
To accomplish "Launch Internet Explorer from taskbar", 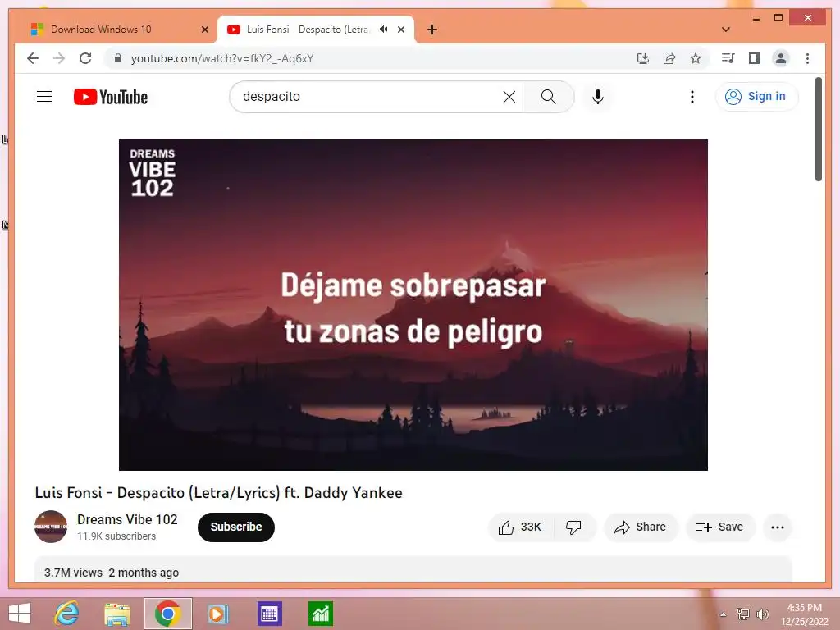I will 67,614.
